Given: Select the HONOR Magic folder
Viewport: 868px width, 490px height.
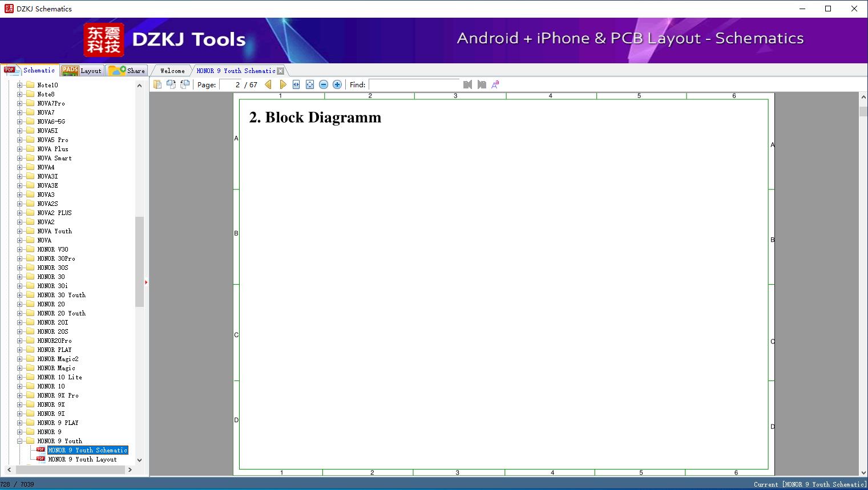Looking at the screenshot, I should tap(56, 368).
